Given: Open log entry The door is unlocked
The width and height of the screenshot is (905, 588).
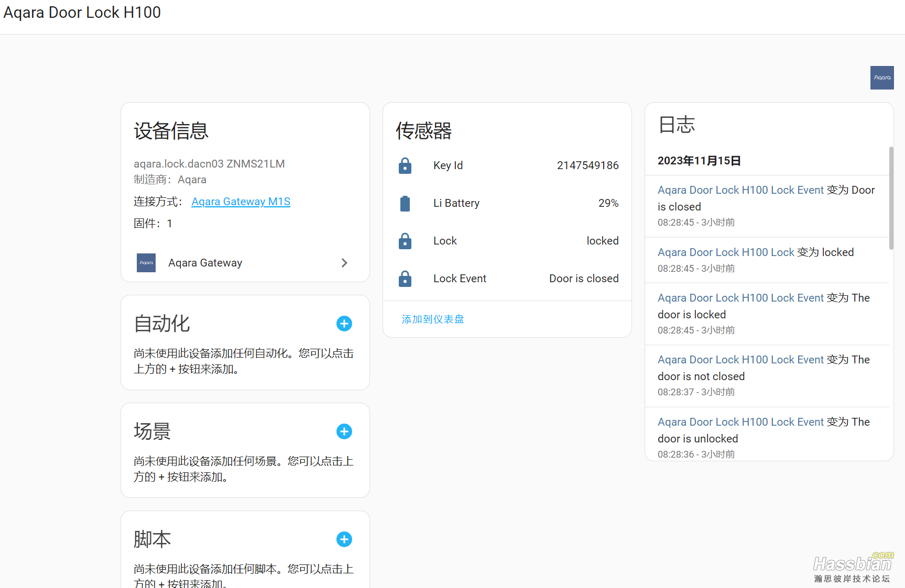Looking at the screenshot, I should 767,435.
